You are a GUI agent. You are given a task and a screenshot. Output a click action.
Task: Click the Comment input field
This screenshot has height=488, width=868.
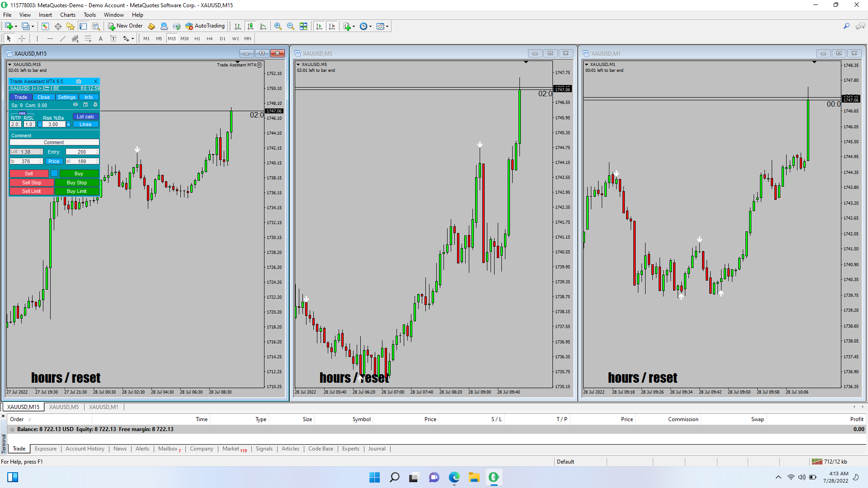click(54, 142)
